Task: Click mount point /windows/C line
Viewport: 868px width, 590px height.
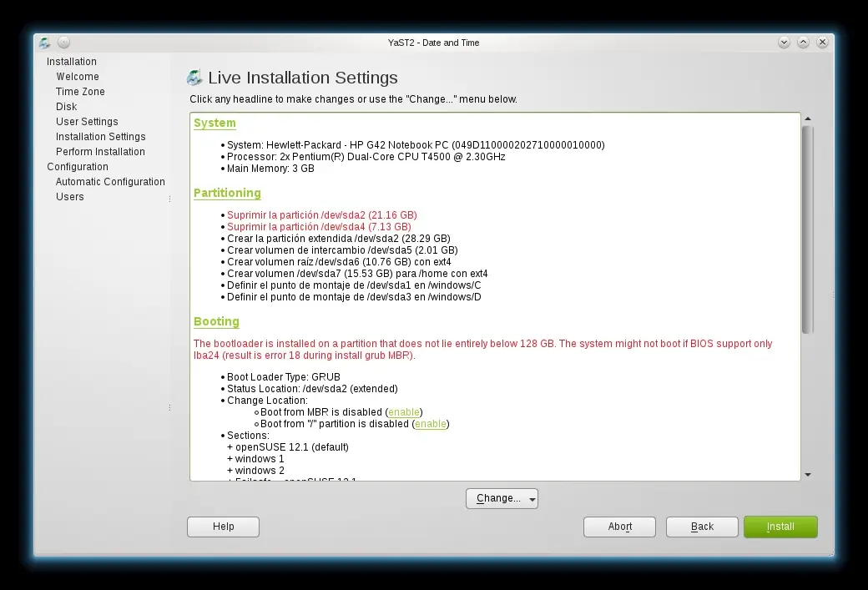Action: click(x=354, y=285)
